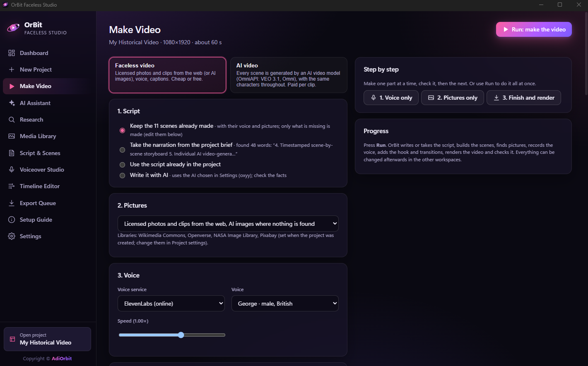Click the 3. Finish and render button
This screenshot has height=366, width=588.
pyautogui.click(x=524, y=98)
